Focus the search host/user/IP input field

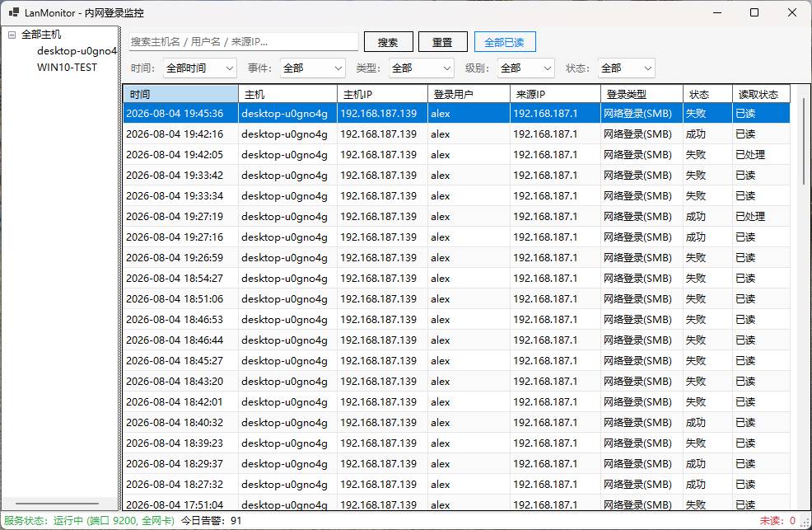point(244,42)
